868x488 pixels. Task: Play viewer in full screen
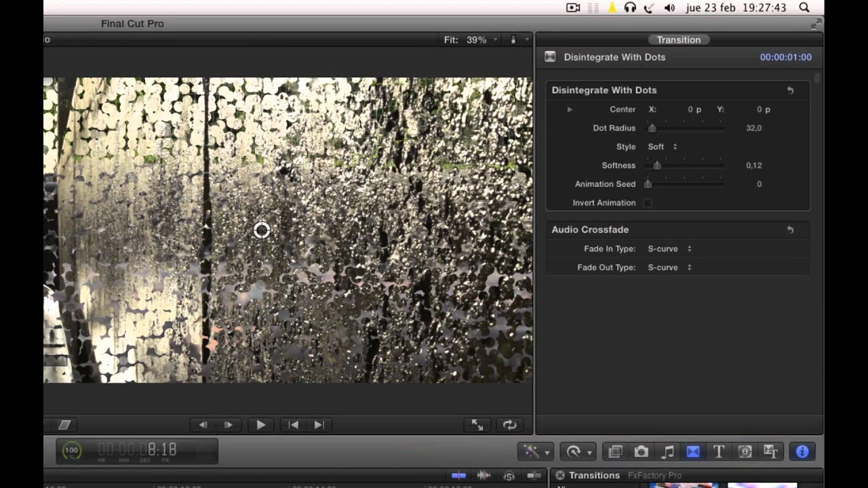pos(477,425)
